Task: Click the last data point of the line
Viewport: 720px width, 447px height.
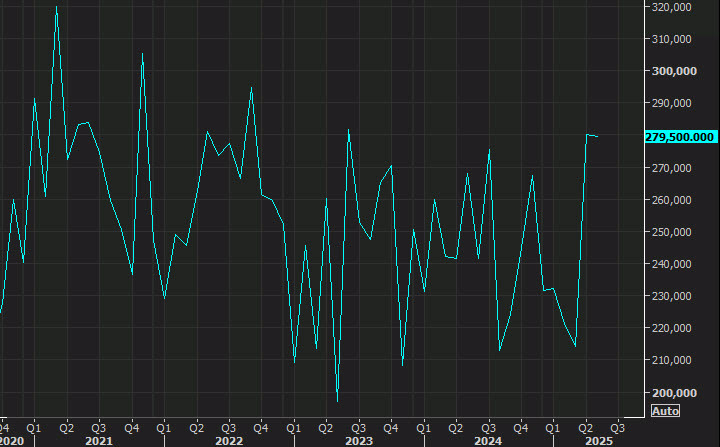Action: tap(597, 136)
